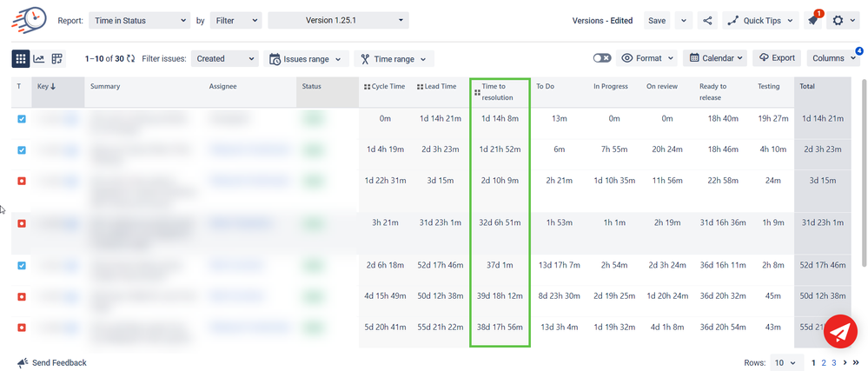The image size is (868, 371).
Task: Expand the Save options arrow
Action: tap(684, 21)
